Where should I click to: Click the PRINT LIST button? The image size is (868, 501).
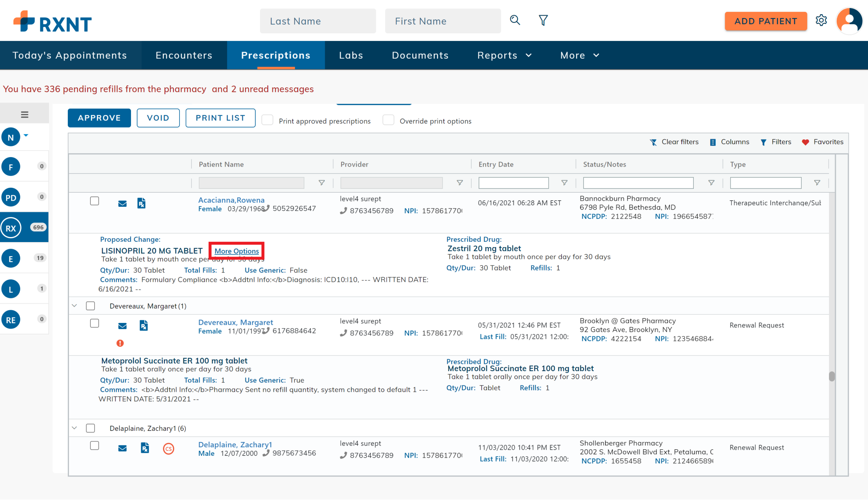tap(221, 118)
